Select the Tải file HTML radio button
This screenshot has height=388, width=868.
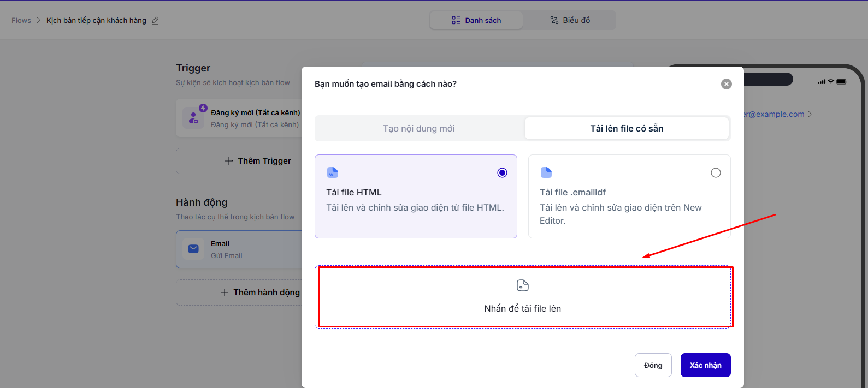click(502, 173)
